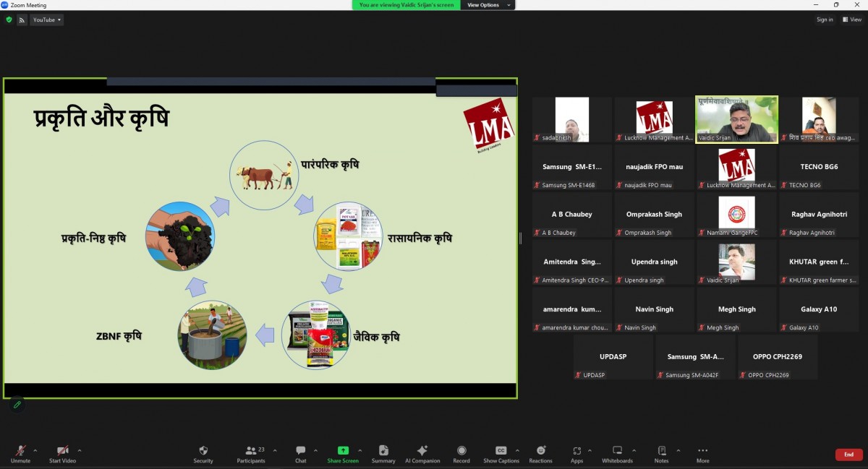Click the soil-in-hands image on slide
Image resolution: width=868 pixels, height=469 pixels.
pyautogui.click(x=180, y=236)
